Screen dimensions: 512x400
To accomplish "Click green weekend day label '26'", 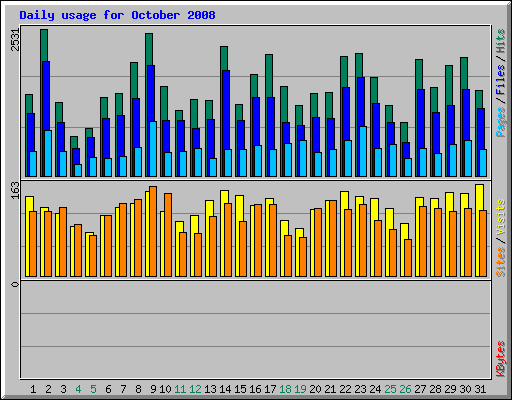I will pyautogui.click(x=405, y=389).
